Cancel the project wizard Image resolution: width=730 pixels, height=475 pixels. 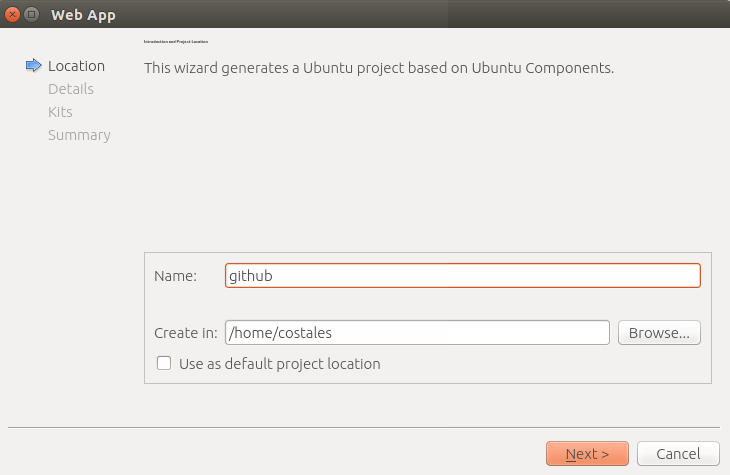pyautogui.click(x=678, y=454)
